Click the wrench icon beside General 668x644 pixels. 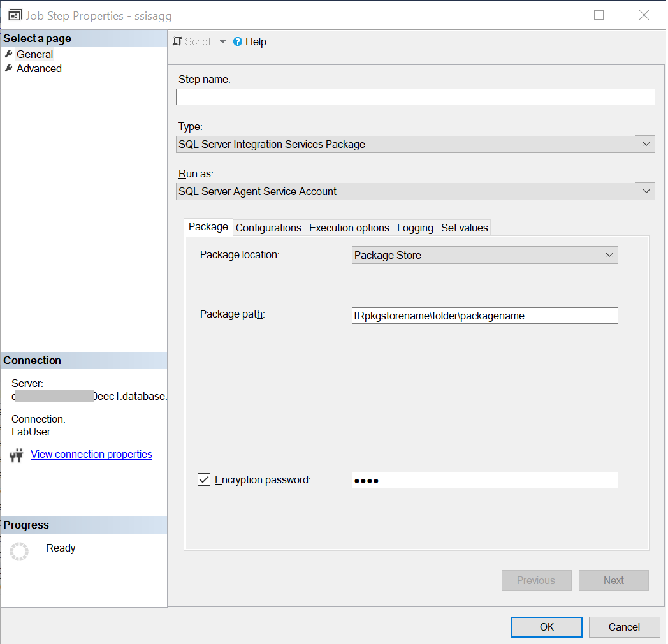(8, 54)
